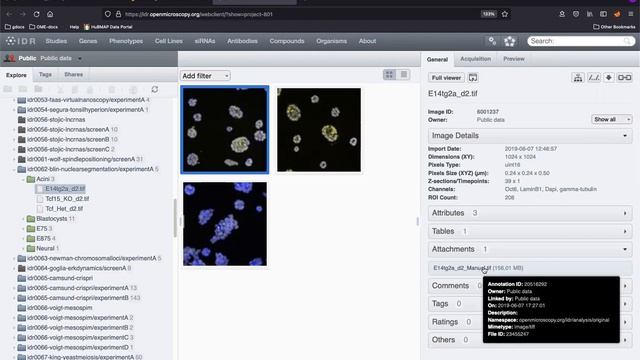Open the Phenotypes menu

(126, 41)
